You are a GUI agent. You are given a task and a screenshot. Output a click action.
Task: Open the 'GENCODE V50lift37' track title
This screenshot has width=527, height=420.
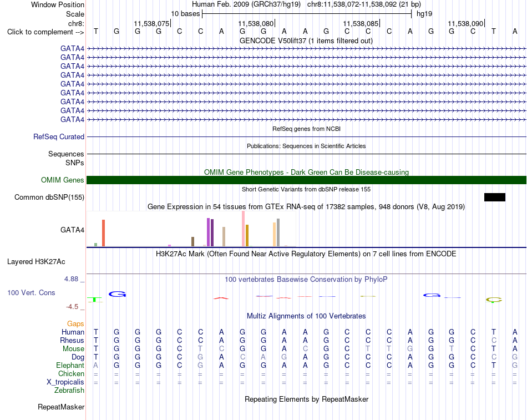coord(306,41)
